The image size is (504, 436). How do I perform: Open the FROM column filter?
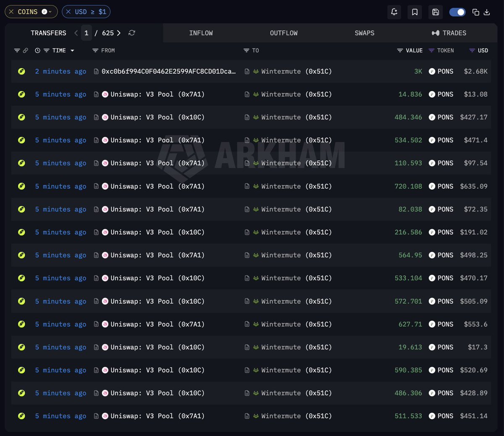(95, 50)
